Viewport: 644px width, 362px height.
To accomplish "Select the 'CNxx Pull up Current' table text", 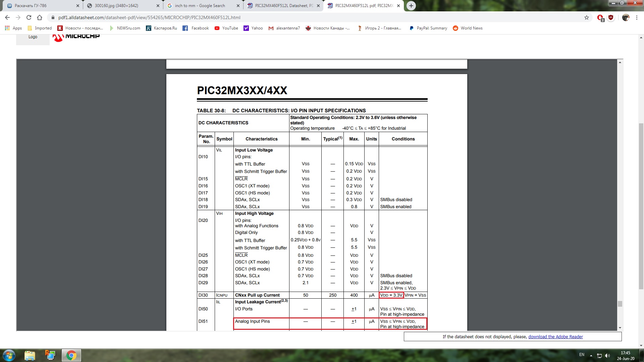I will (257, 295).
